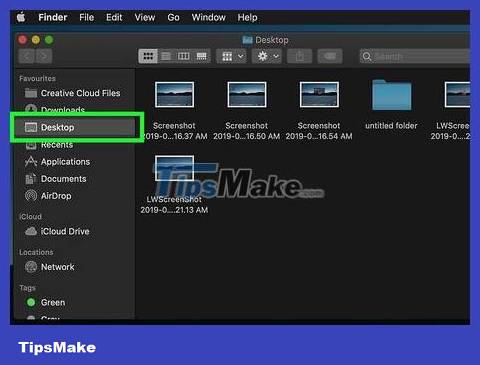480x365 pixels.
Task: Click the Favourites section header
Action: (x=37, y=79)
